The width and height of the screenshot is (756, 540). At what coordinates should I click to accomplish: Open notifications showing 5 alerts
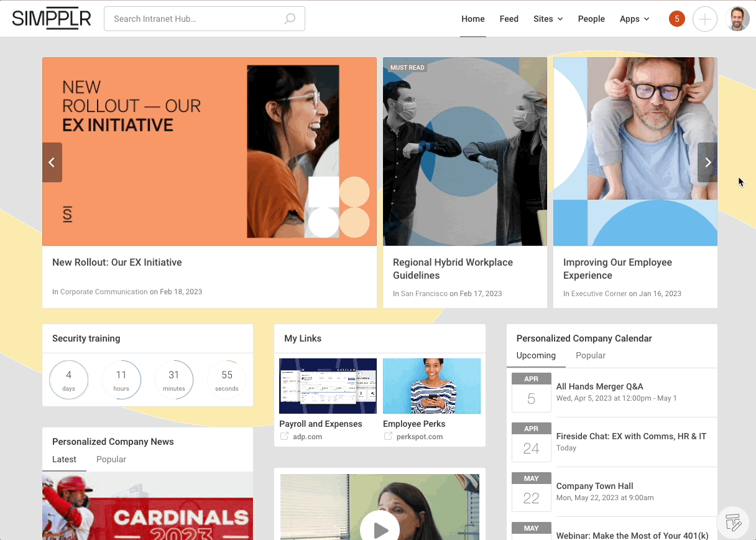click(x=676, y=19)
